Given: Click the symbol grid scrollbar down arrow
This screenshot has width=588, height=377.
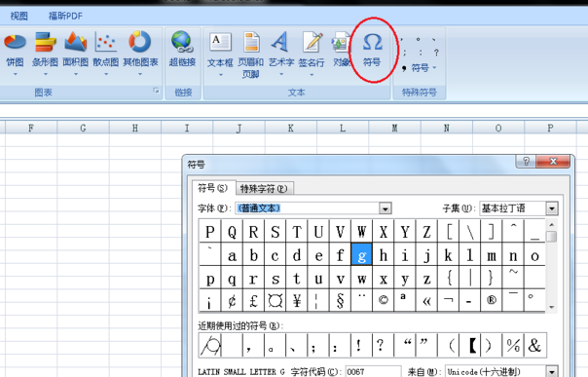Looking at the screenshot, I should [x=551, y=307].
